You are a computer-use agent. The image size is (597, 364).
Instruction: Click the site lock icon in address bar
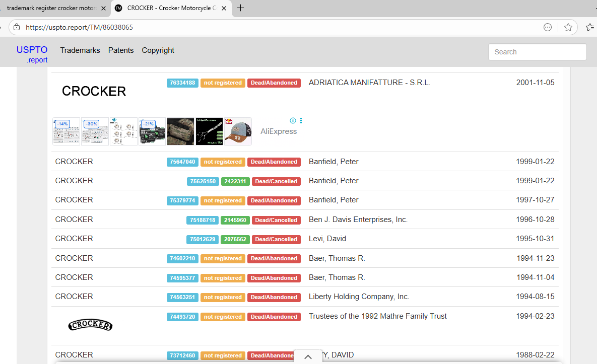point(16,27)
